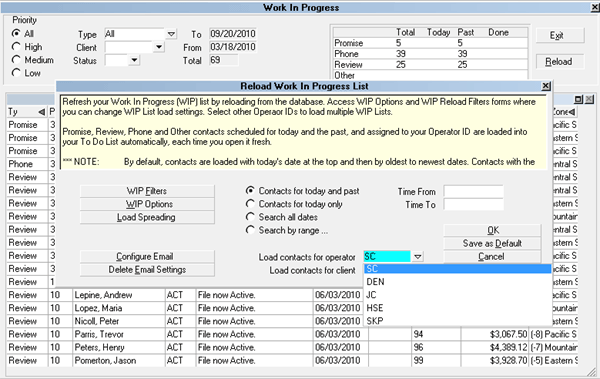600x379 pixels.
Task: Click the Ty column sort arrow
Action: pos(41,112)
